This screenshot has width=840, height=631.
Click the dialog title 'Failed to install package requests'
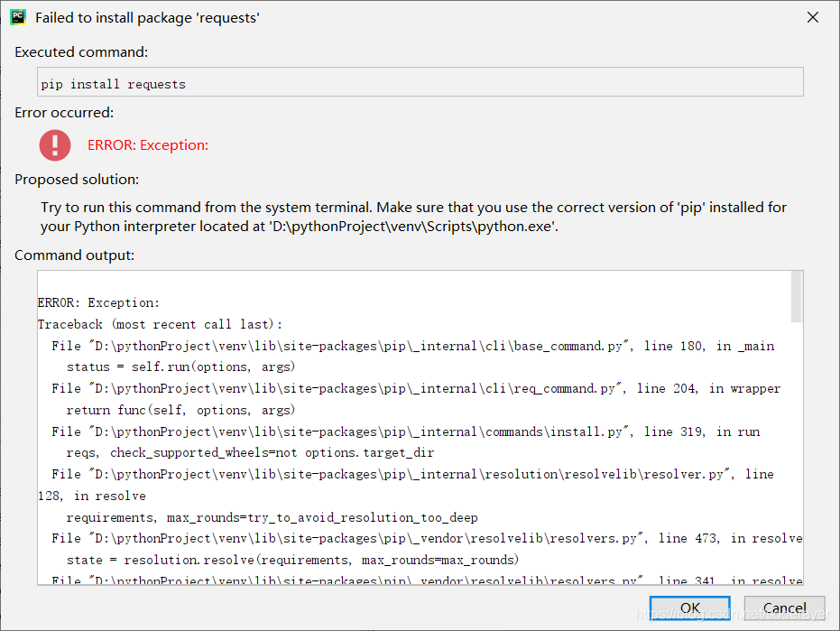147,16
